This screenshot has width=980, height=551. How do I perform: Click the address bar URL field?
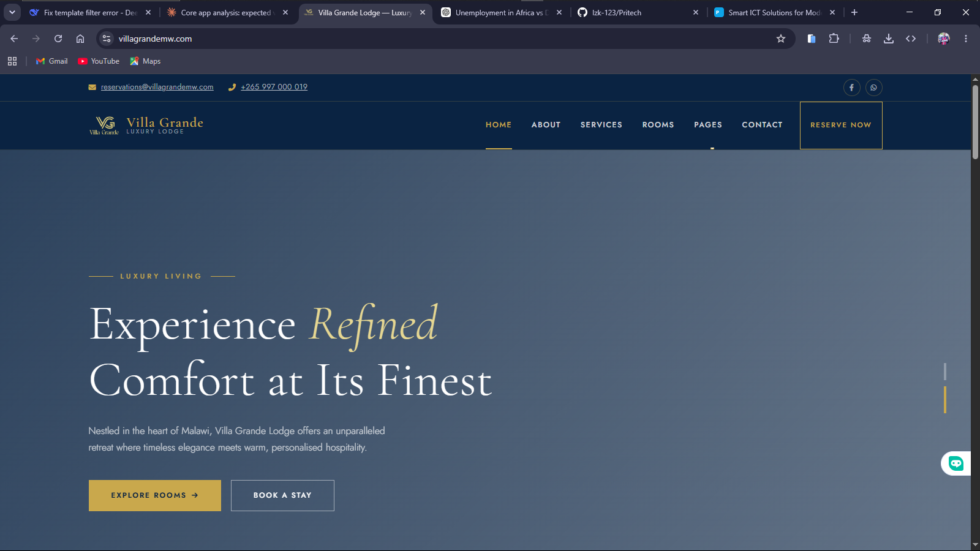pyautogui.click(x=441, y=39)
